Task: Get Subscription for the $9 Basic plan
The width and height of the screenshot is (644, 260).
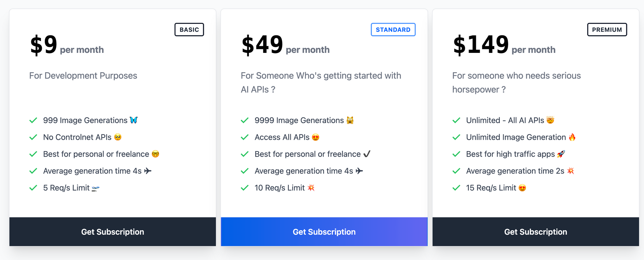Action: tap(113, 232)
